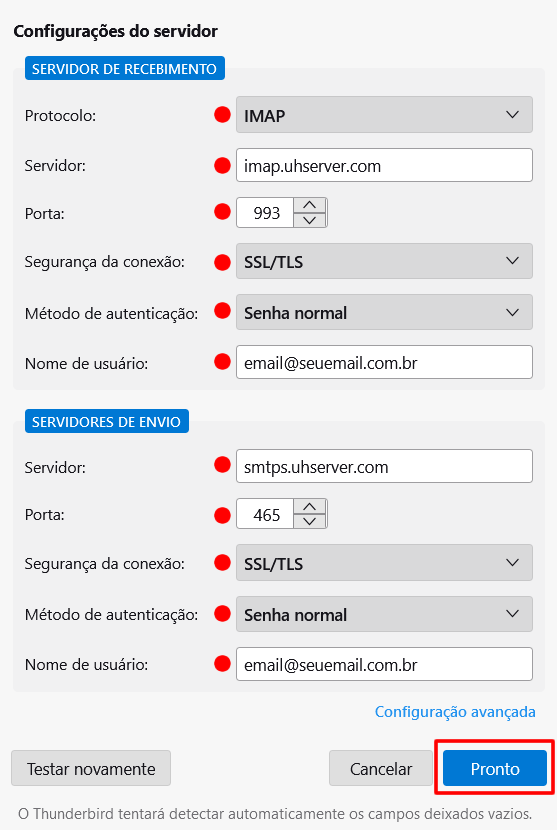Focus the incoming Nome de usuário field
This screenshot has width=557, height=830.
pos(384,363)
